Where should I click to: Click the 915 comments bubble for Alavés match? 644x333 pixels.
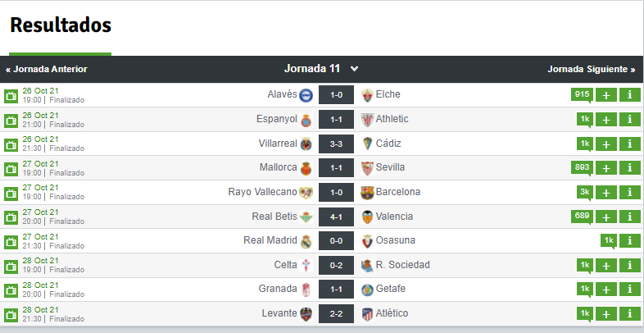(x=582, y=95)
